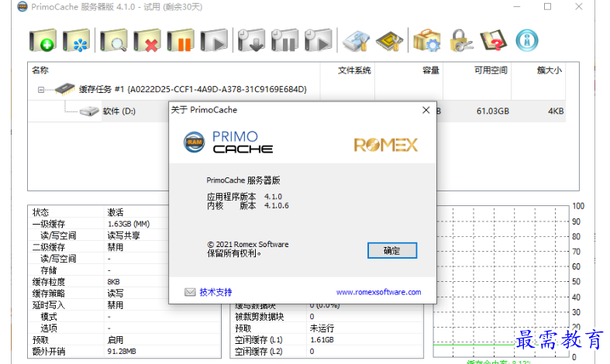Maximize the PrimoCache main window
610x364 pixels.
tap(547, 7)
